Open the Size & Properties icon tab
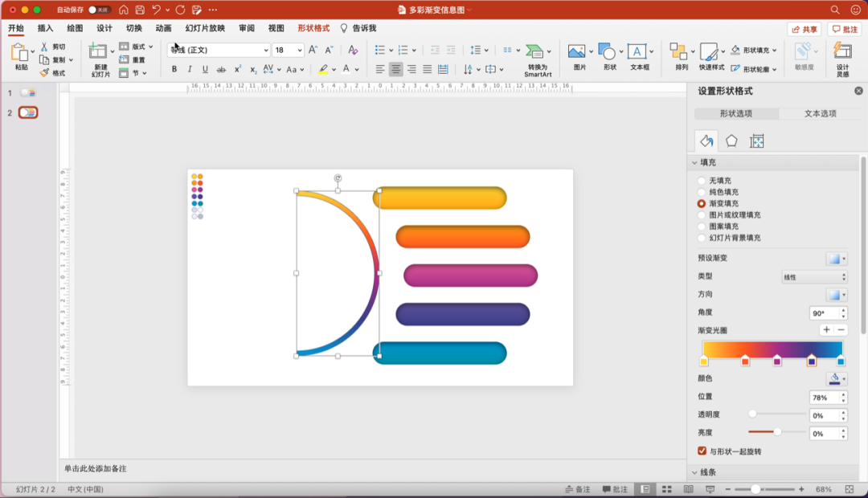The width and height of the screenshot is (868, 498). click(756, 141)
